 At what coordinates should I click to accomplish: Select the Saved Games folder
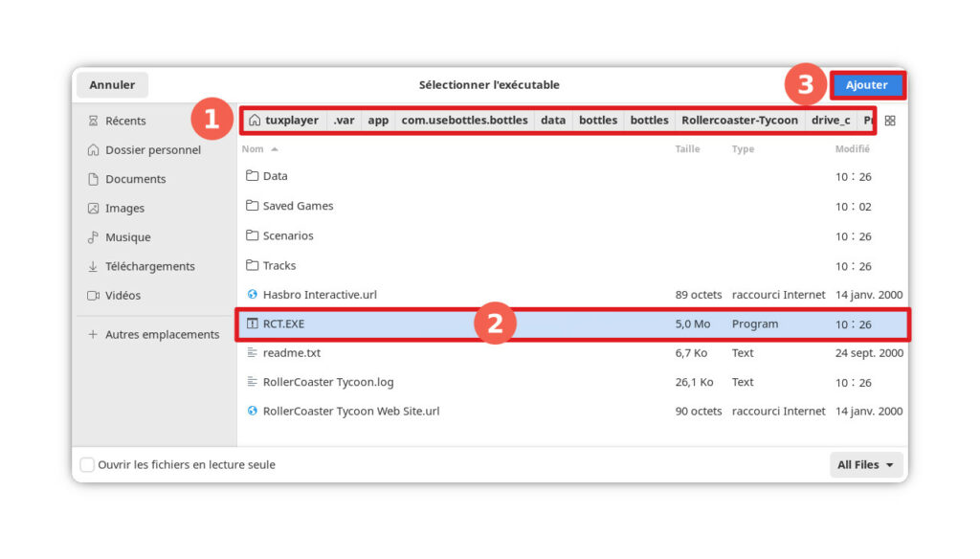[298, 206]
